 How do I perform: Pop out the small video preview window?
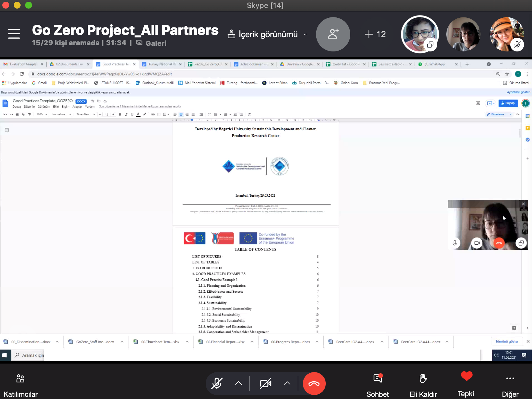[521, 243]
